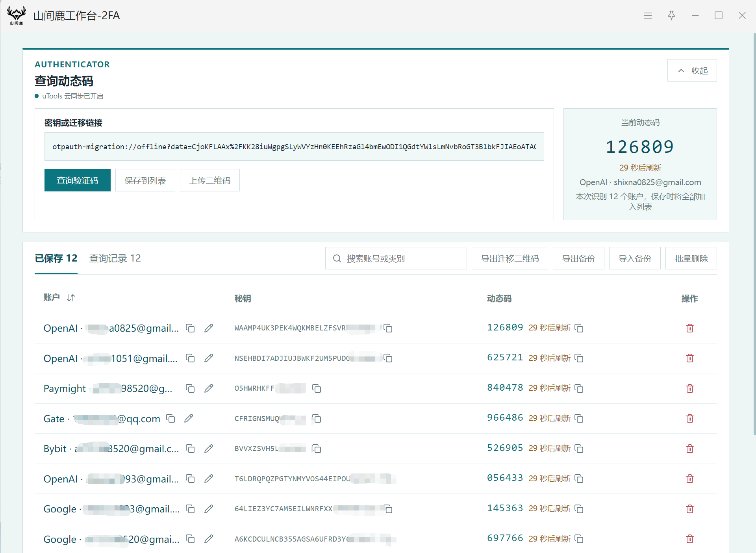Click the 账户 column header
Viewport: 756px width, 553px height.
coord(52,297)
